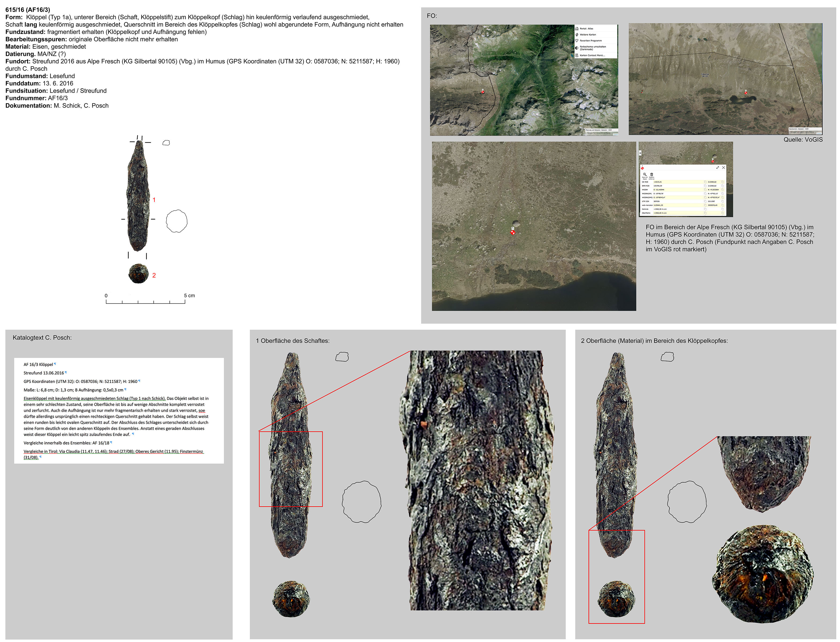Copy the UTM 32N easting value
The image size is (840, 642).
click(x=705, y=202)
